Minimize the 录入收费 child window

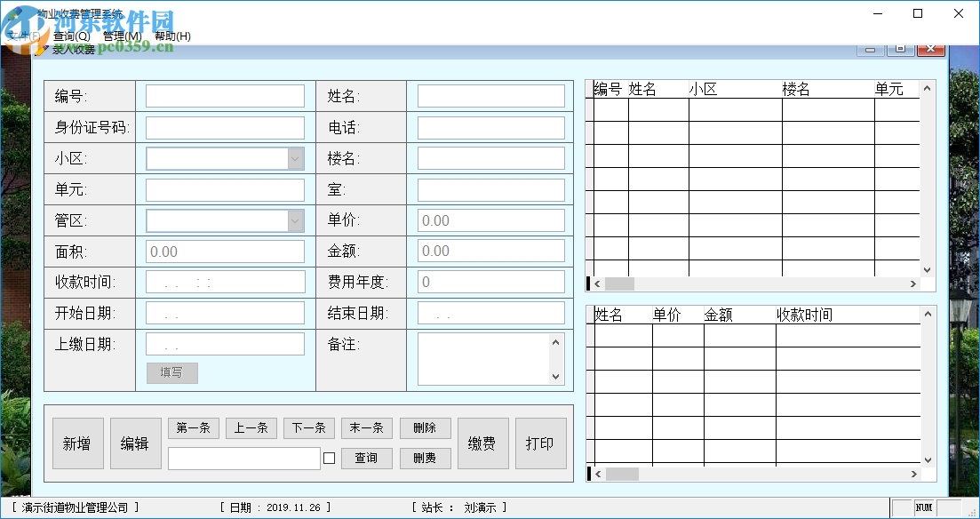(870, 49)
